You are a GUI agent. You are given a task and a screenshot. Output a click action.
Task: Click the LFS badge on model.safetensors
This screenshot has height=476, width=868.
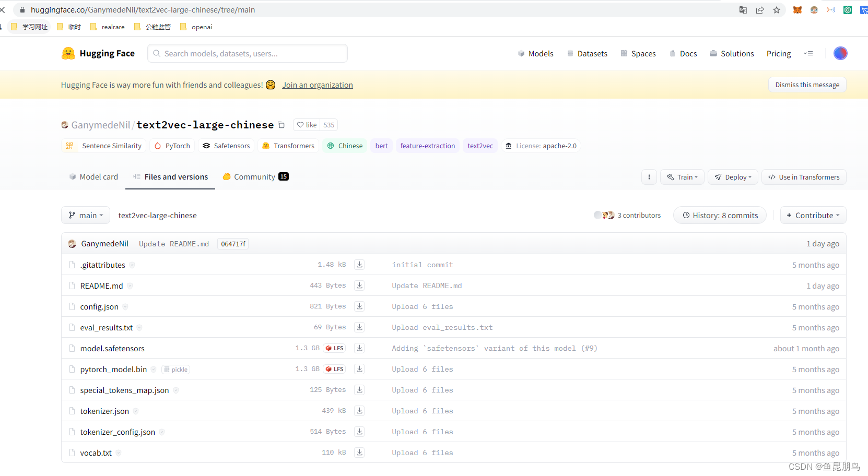tap(334, 348)
